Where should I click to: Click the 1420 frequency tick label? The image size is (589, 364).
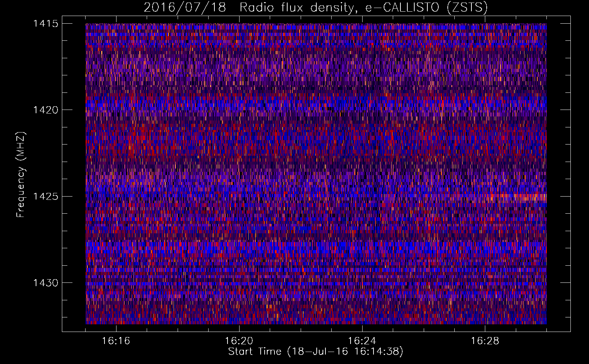(46, 110)
